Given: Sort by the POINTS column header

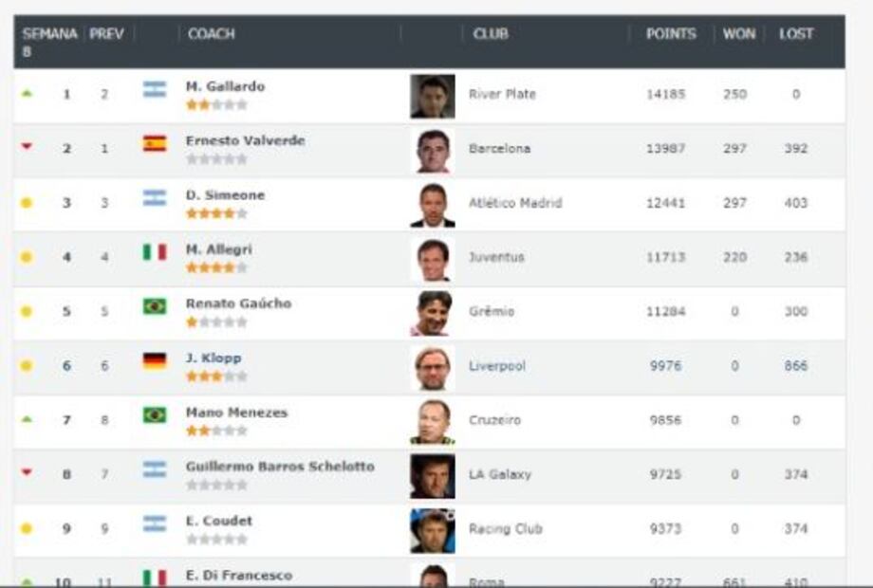Looking at the screenshot, I should 671,33.
